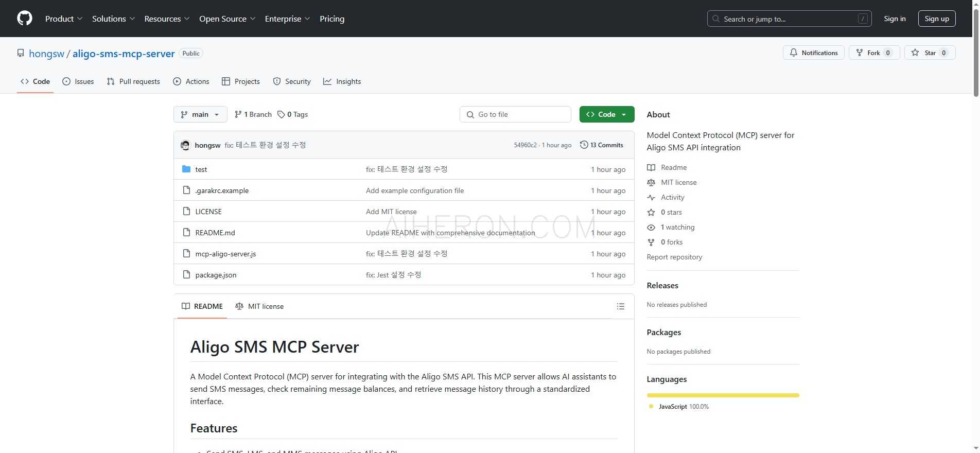View the 13 Commits history
This screenshot has width=980, height=453.
coord(602,145)
